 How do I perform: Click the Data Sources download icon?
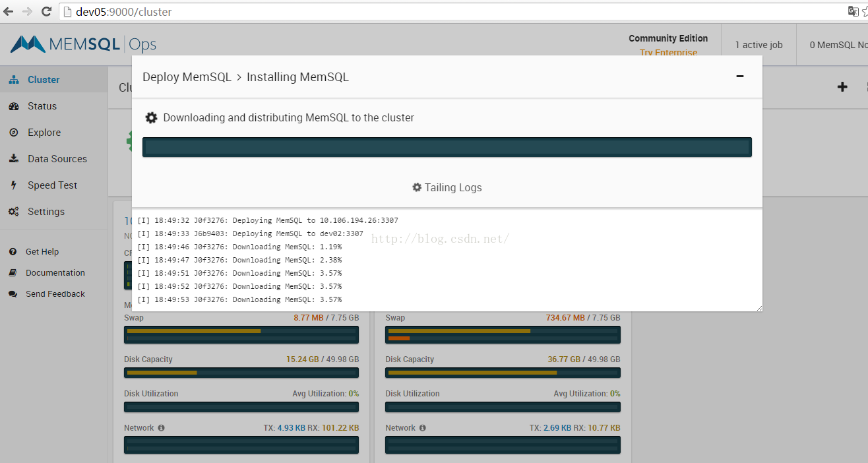[13, 158]
